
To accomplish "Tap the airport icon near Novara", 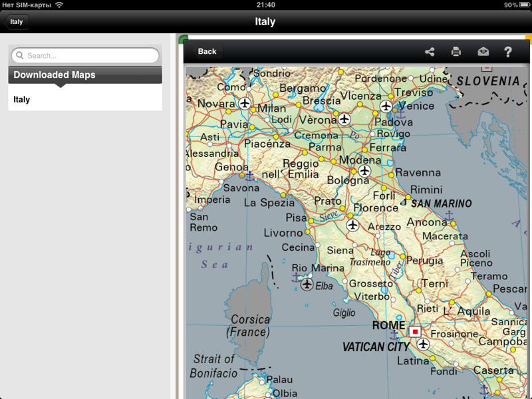I will [x=245, y=103].
